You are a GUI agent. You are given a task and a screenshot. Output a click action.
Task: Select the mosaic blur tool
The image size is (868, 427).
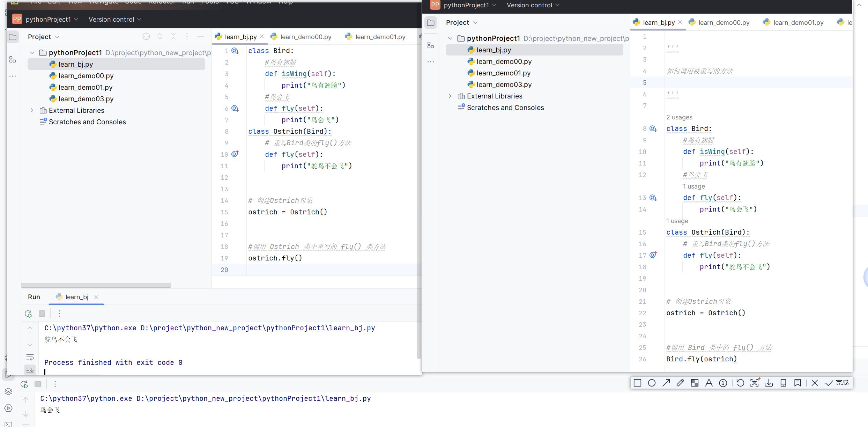pos(695,383)
